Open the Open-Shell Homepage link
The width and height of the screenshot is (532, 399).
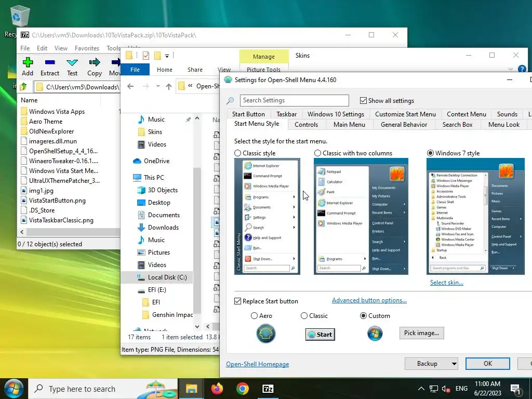pyautogui.click(x=258, y=364)
